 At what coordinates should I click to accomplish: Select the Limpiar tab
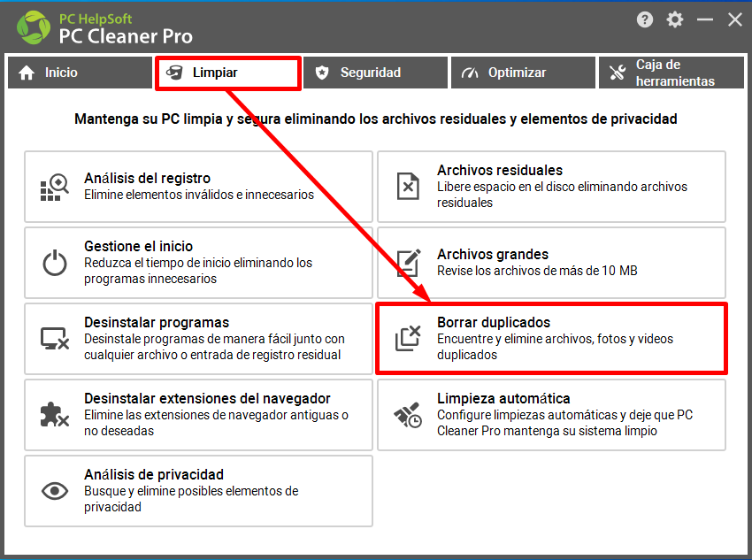[227, 73]
